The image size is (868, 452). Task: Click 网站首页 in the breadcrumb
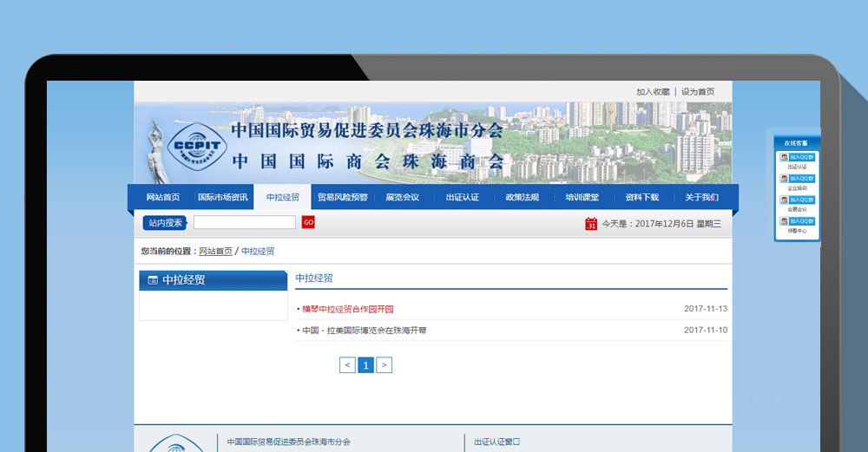click(215, 252)
